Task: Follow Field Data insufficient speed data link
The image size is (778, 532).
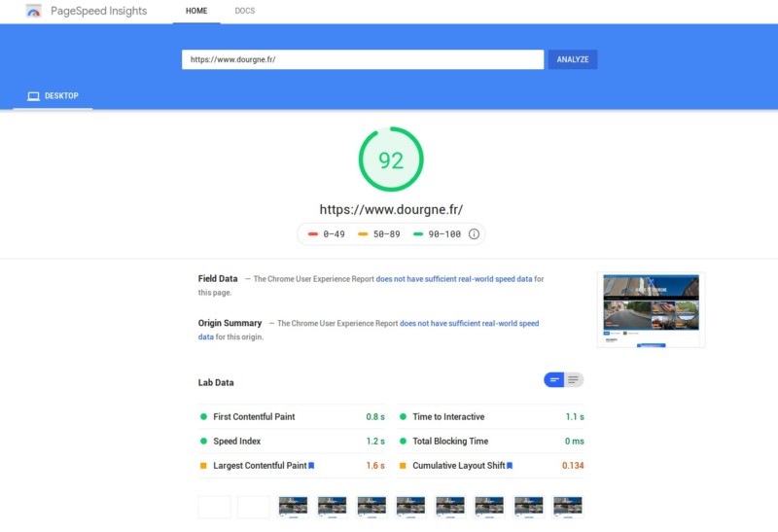Action: coord(454,279)
